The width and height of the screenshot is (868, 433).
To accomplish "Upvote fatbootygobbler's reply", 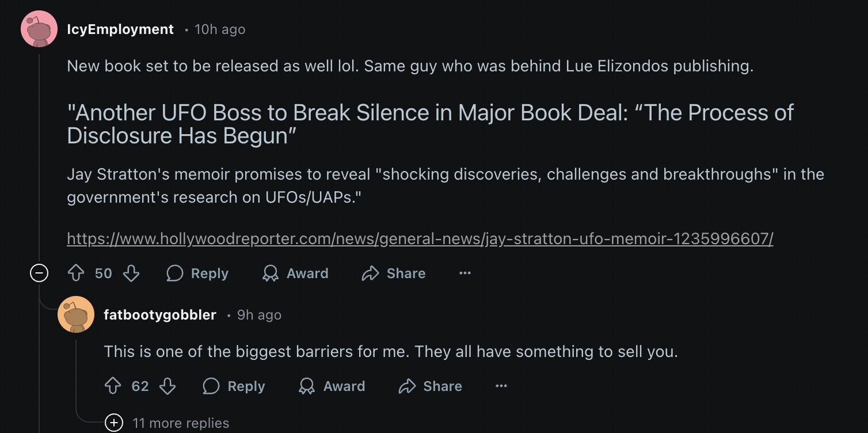I will coord(113,386).
